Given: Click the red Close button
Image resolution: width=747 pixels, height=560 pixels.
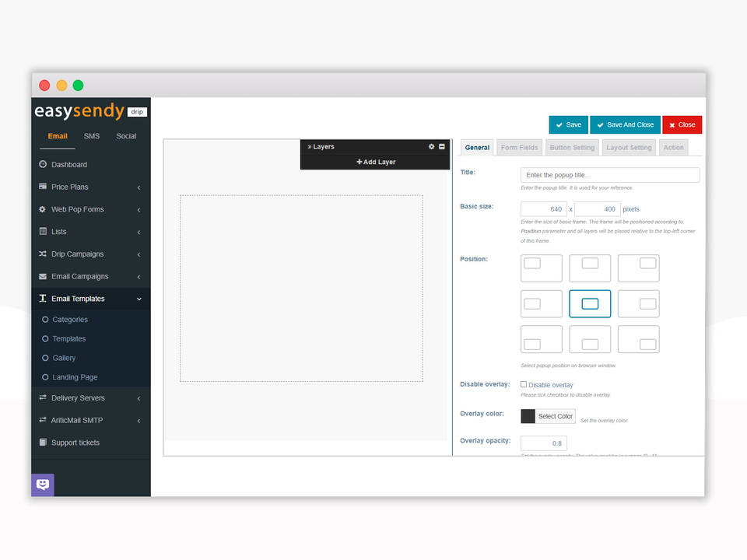Looking at the screenshot, I should click(682, 124).
